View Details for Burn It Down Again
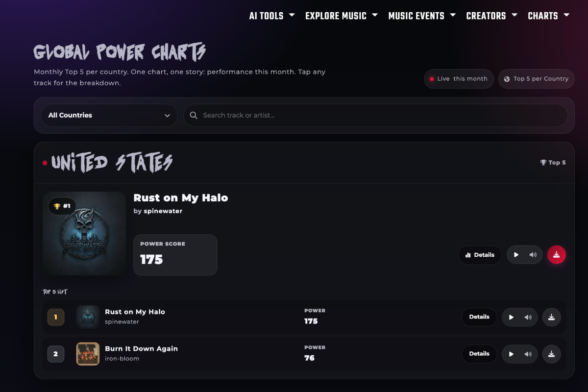Image resolution: width=588 pixels, height=392 pixels. click(479, 354)
